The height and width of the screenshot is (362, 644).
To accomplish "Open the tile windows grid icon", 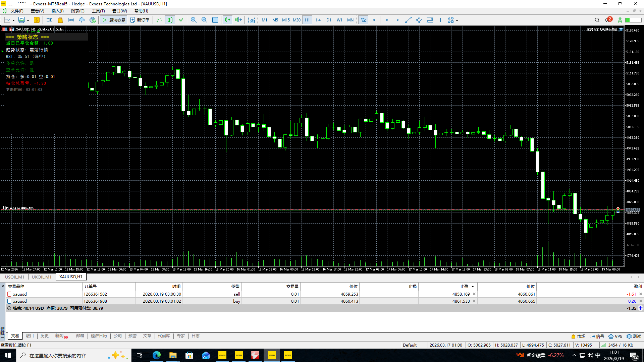I will point(215,20).
